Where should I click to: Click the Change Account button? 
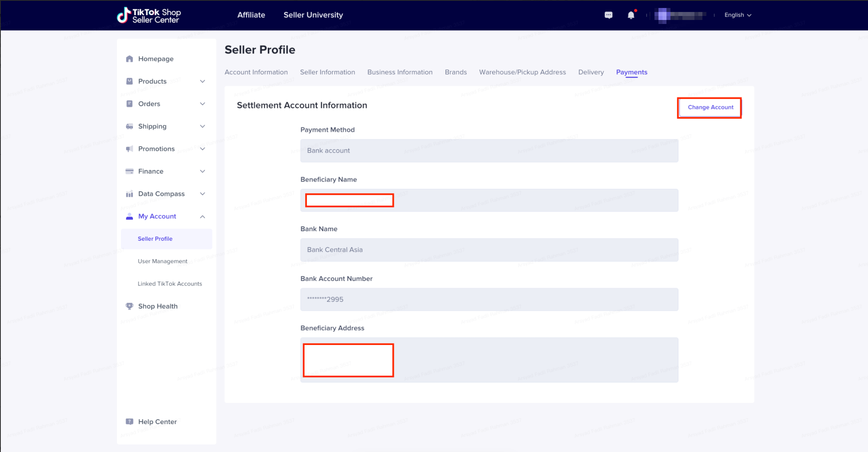pos(710,107)
